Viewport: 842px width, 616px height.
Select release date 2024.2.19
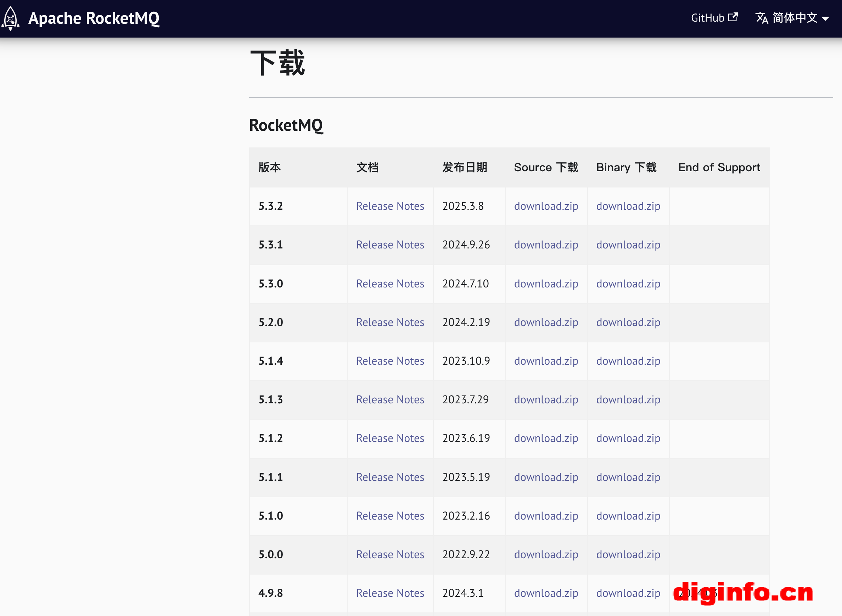(x=466, y=323)
